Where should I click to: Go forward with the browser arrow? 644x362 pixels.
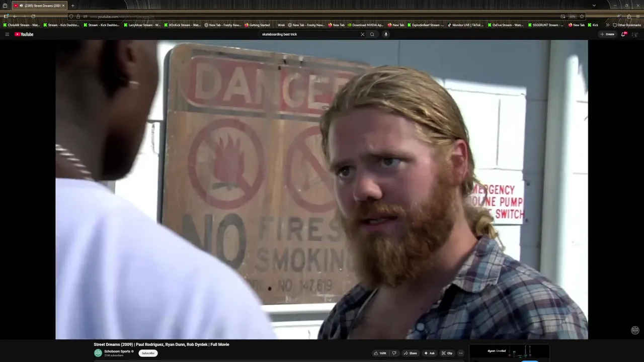[24, 16]
